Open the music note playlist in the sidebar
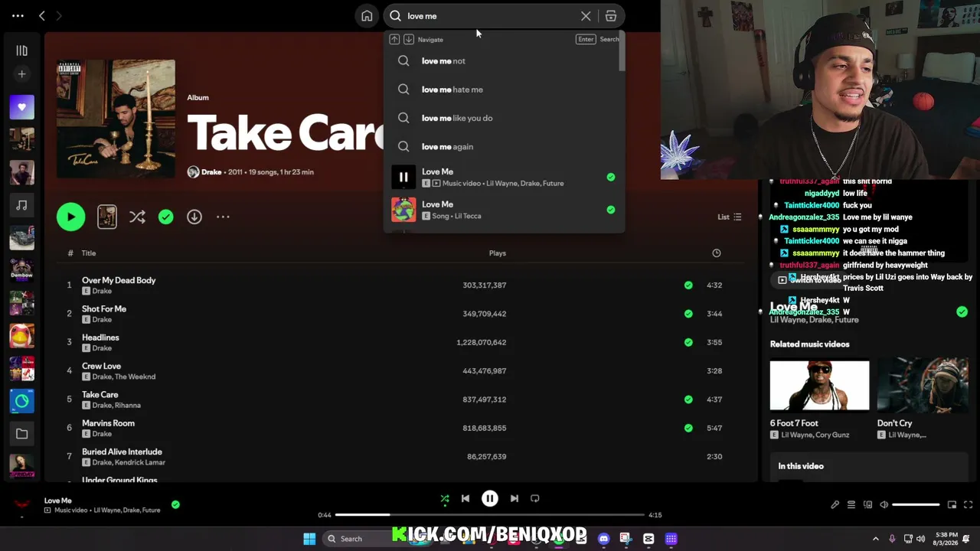The image size is (980, 551). point(21,205)
